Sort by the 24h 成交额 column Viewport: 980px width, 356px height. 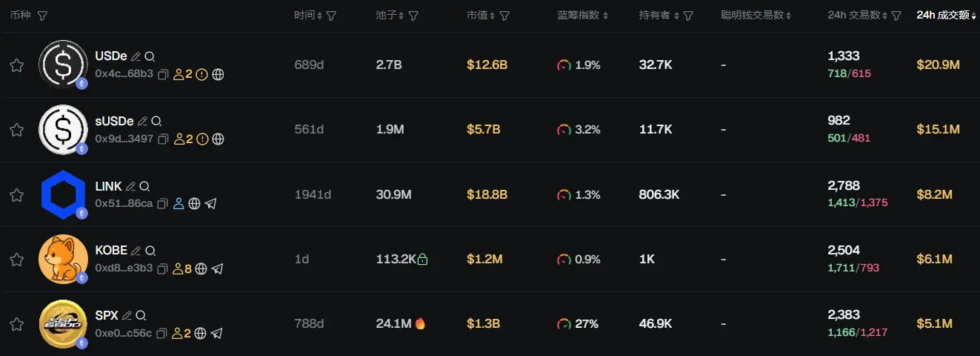tap(946, 15)
